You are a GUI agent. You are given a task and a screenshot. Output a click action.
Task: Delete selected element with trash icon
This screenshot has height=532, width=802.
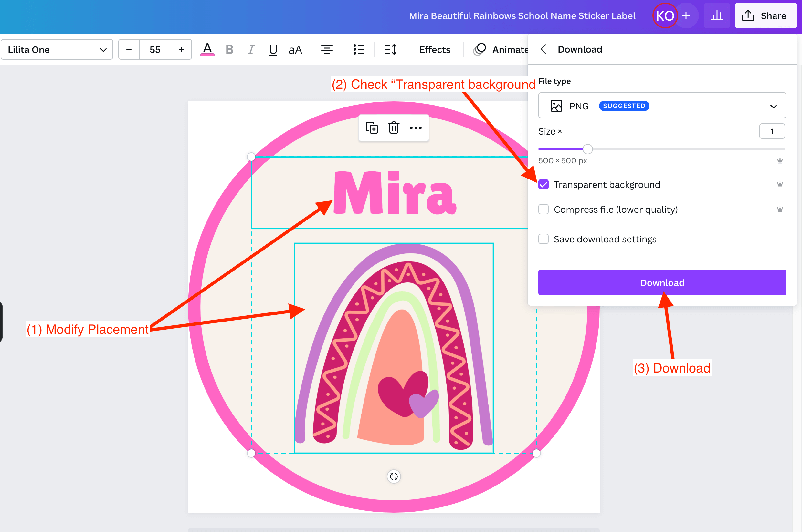[394, 128]
